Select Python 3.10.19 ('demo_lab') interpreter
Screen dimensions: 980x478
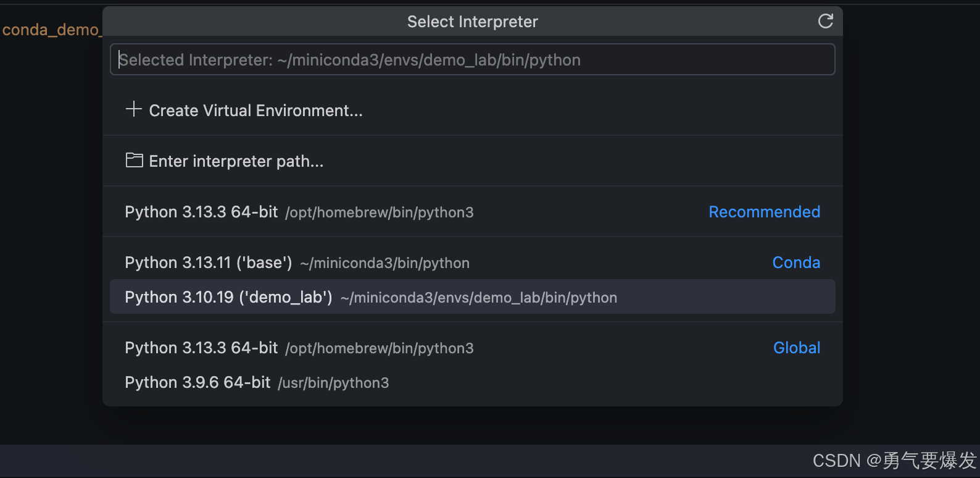click(x=472, y=297)
